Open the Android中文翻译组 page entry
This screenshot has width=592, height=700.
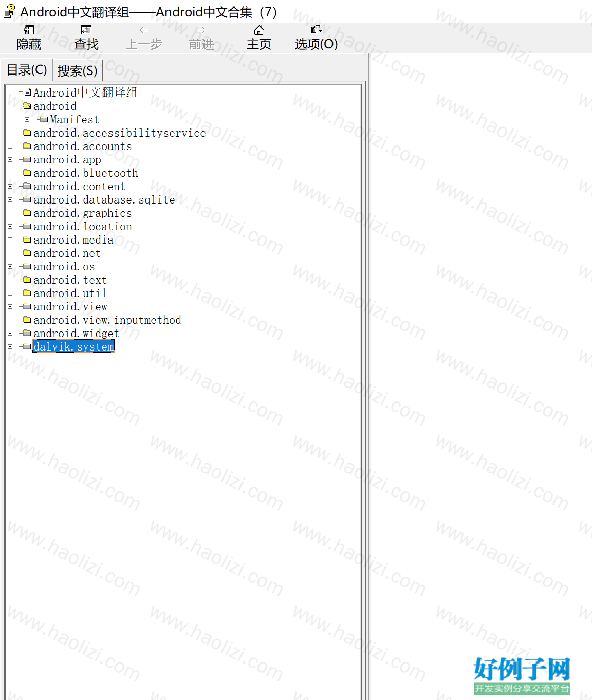(85, 93)
